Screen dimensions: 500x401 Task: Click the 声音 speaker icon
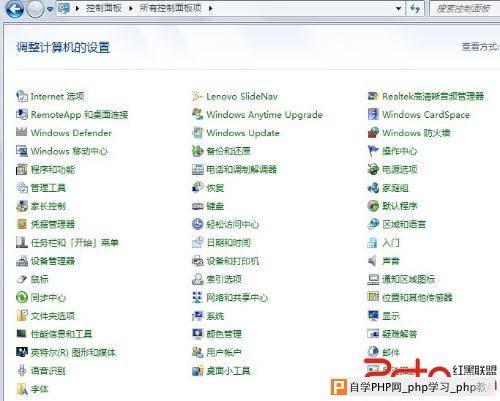click(372, 261)
